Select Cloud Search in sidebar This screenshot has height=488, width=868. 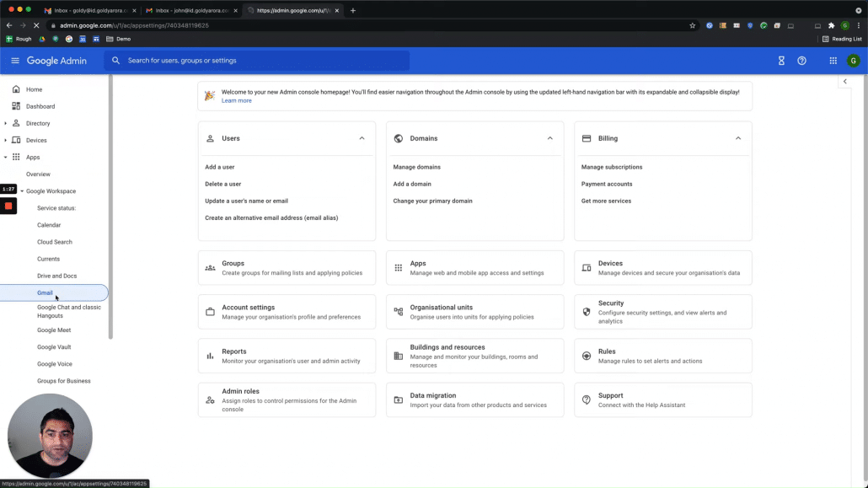click(x=54, y=242)
